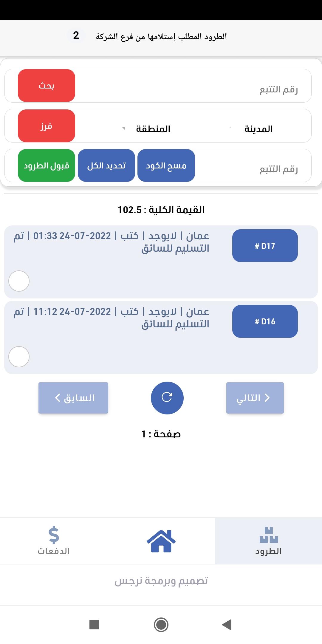Go to previous page with السابق
322x644 pixels.
point(73,398)
